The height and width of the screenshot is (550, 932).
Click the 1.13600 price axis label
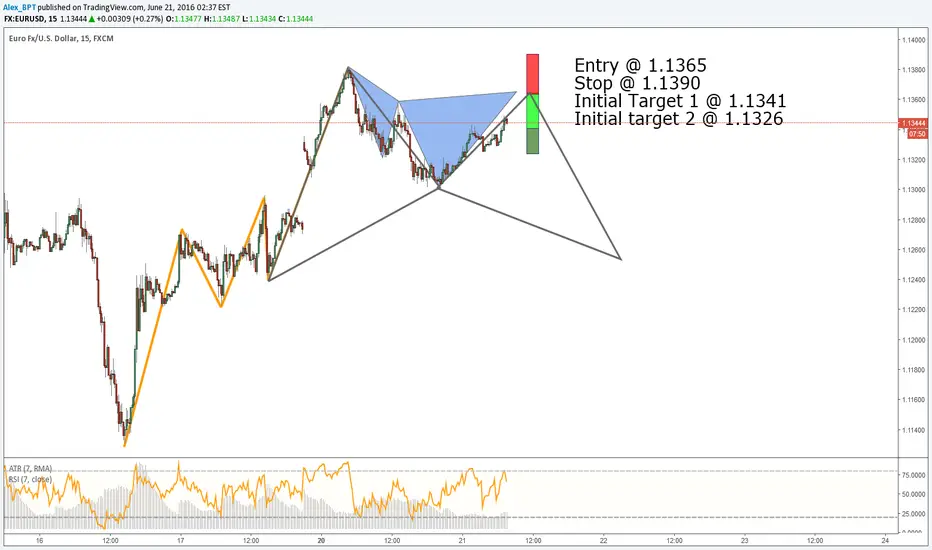(913, 99)
